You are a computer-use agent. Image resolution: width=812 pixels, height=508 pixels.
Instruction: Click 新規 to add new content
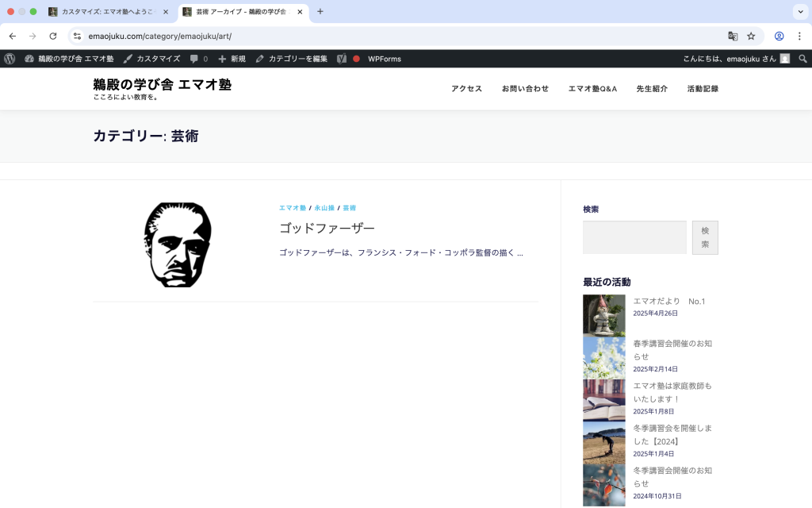tap(232, 59)
